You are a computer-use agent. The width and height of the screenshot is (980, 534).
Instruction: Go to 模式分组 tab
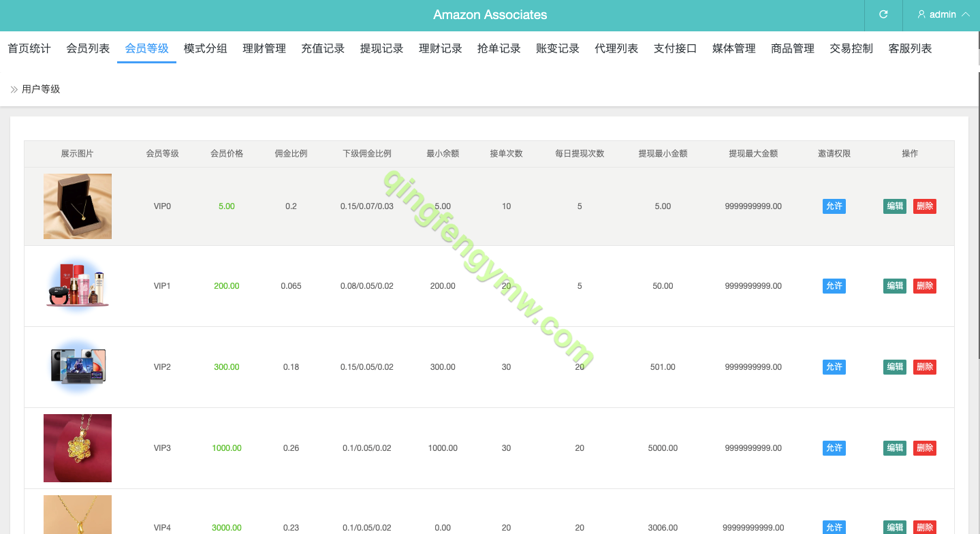tap(206, 48)
